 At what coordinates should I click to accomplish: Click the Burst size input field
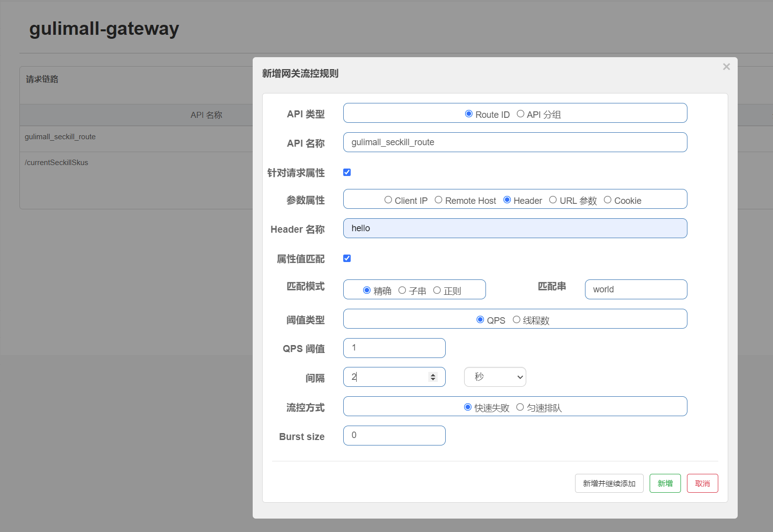pyautogui.click(x=394, y=436)
